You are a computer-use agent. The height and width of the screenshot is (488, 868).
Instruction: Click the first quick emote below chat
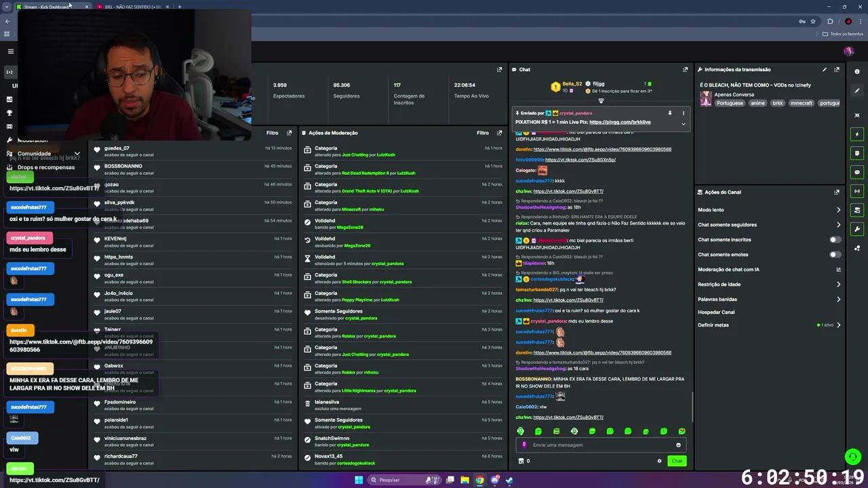click(x=520, y=431)
